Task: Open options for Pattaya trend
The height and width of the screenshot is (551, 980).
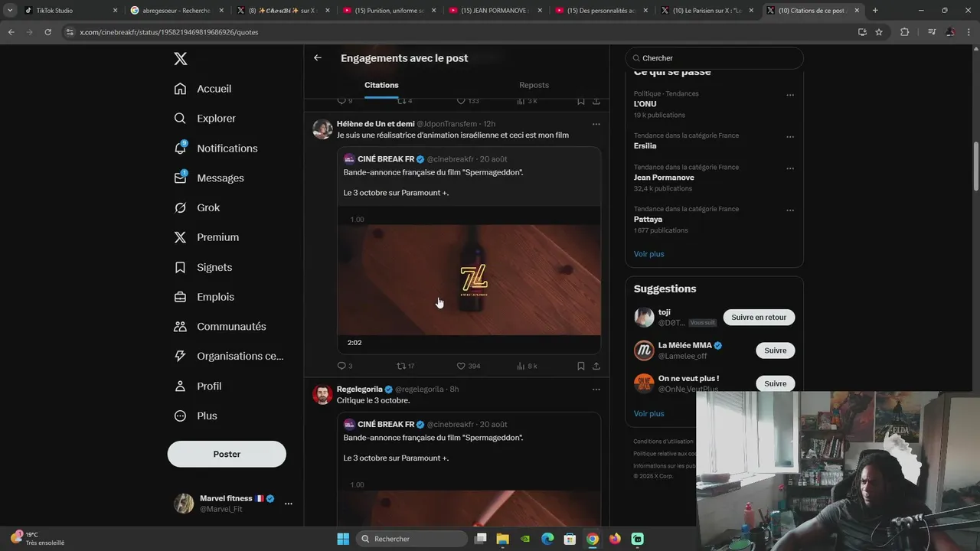Action: pos(790,210)
